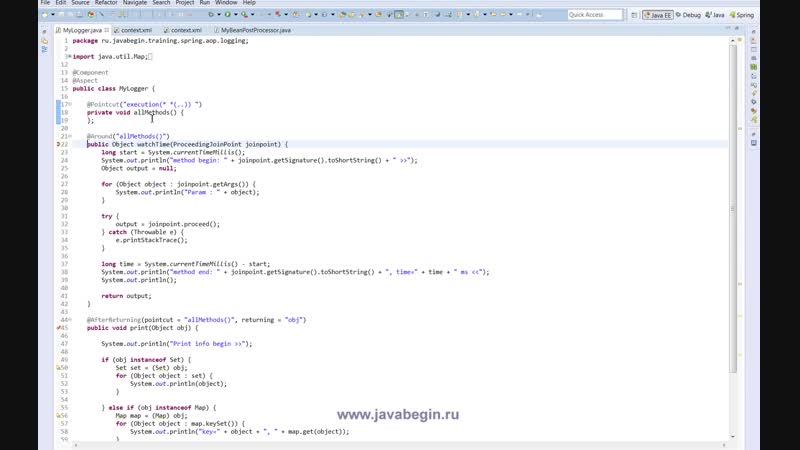Image resolution: width=800 pixels, height=450 pixels.
Task: Click the vertical scrollbar down arrow
Action: (733, 437)
